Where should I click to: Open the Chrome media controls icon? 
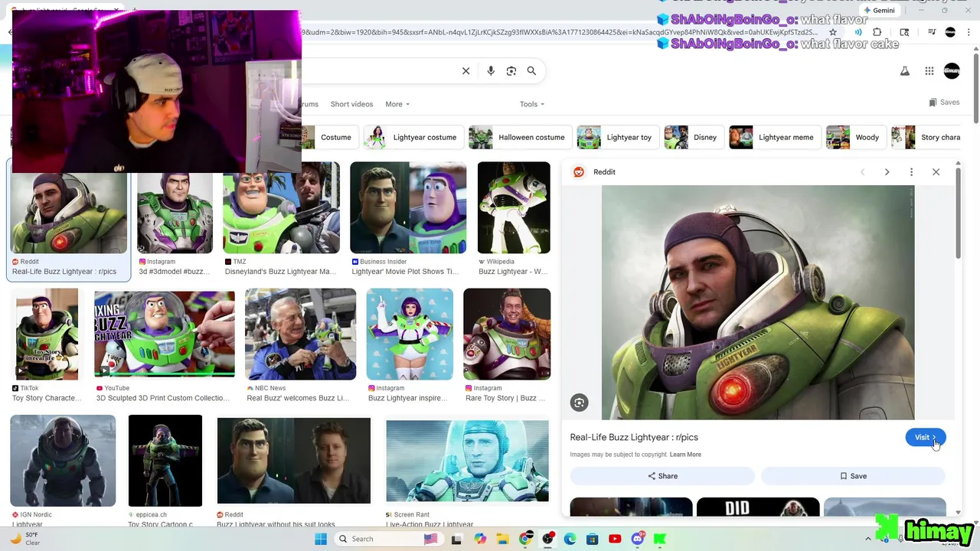(x=932, y=32)
